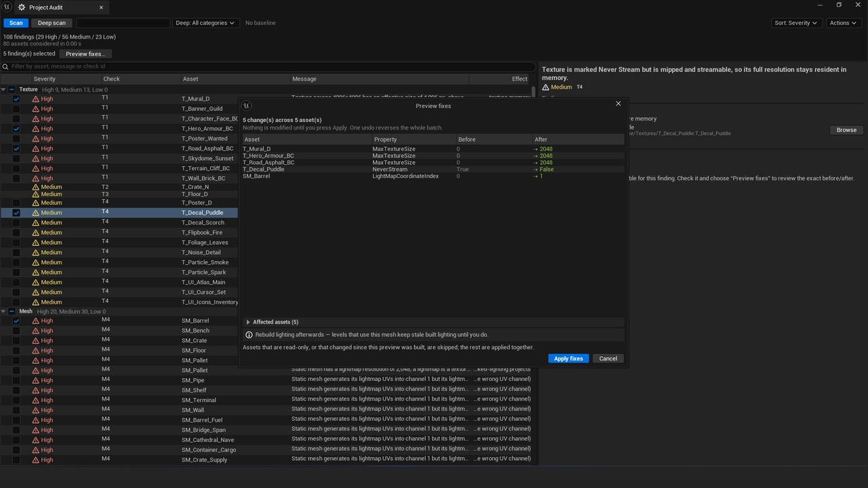The width and height of the screenshot is (868, 488).
Task: Close the Preview fixes dialog with X
Action: (618, 104)
